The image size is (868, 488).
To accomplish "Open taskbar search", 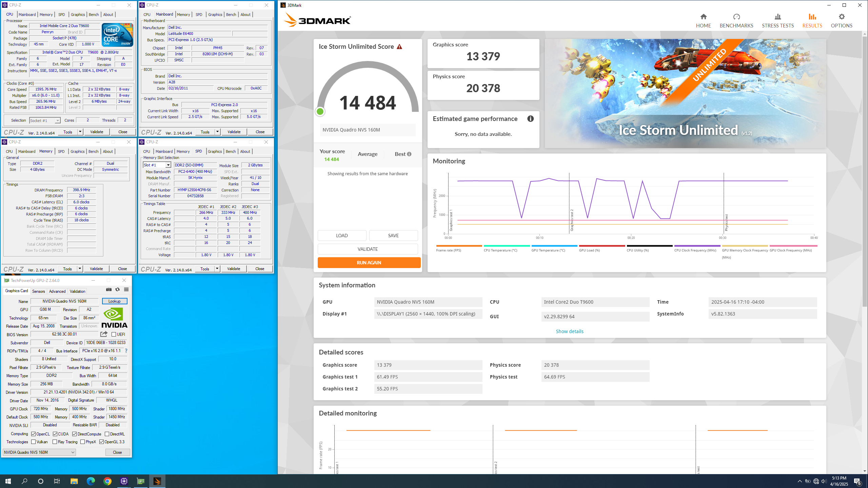I will click(24, 481).
